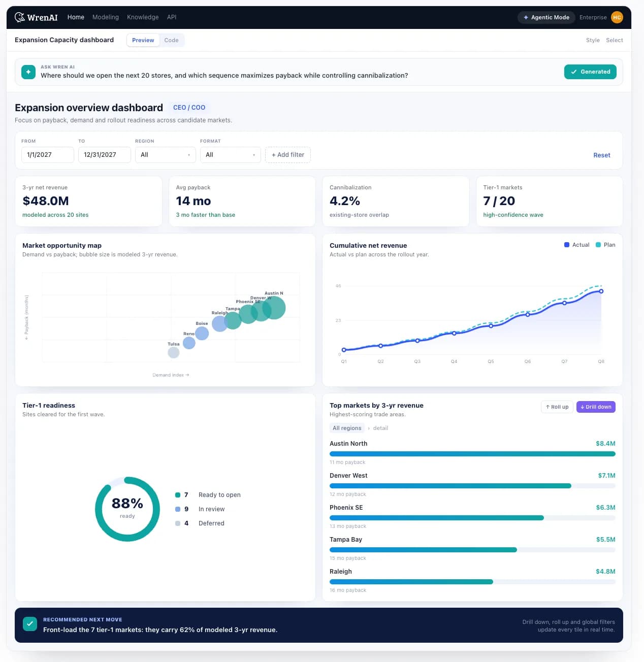The height and width of the screenshot is (662, 644).
Task: Click the Enterprise plan label
Action: (x=593, y=17)
